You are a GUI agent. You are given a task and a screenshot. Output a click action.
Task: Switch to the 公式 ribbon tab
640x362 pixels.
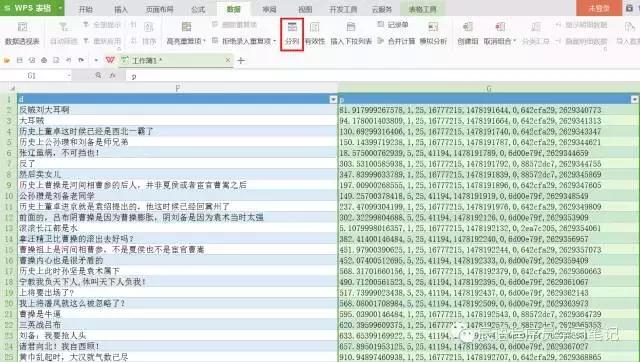[x=198, y=9]
